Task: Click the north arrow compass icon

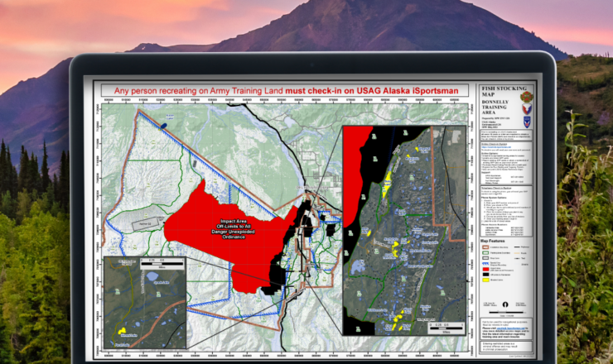Action: [505, 304]
